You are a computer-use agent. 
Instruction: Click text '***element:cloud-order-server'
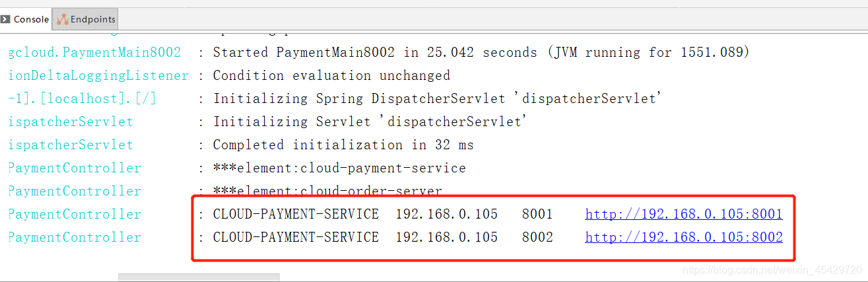pos(327,191)
